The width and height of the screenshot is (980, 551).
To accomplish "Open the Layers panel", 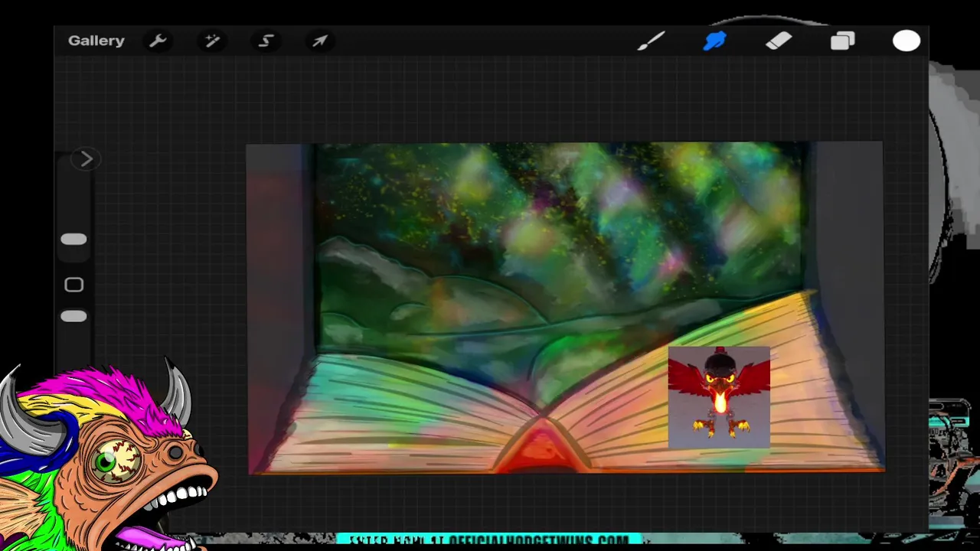I will pos(842,41).
